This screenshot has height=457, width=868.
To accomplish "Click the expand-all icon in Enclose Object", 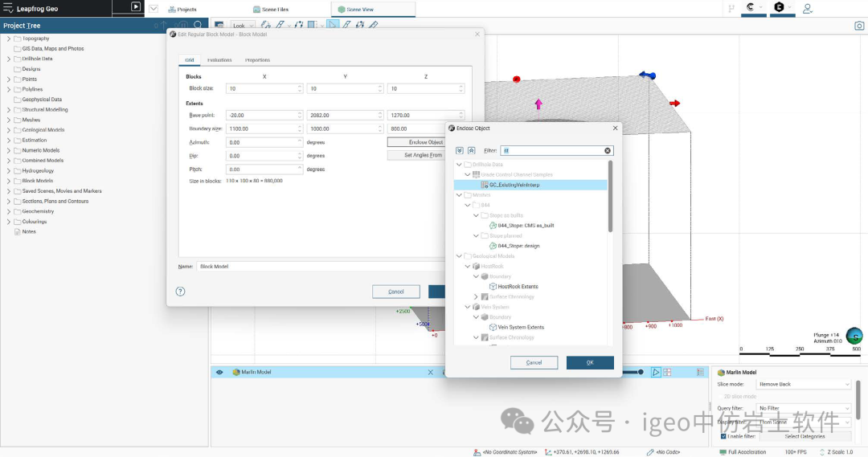I will click(460, 150).
